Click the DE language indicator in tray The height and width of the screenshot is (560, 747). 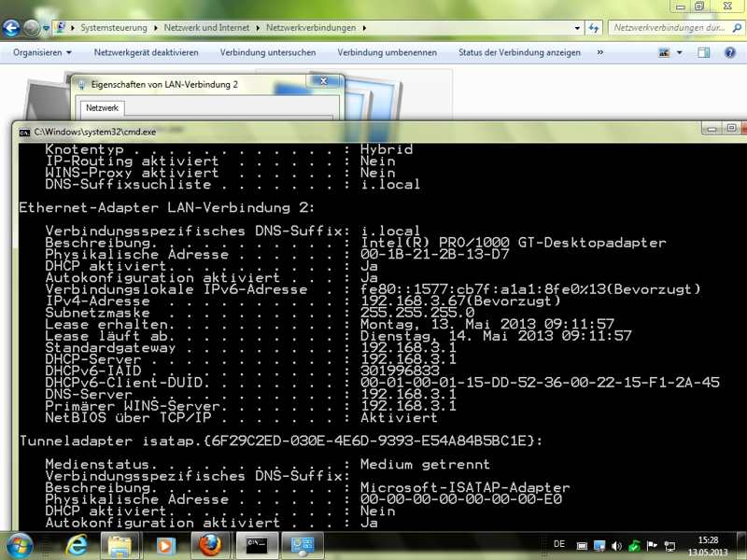(558, 542)
